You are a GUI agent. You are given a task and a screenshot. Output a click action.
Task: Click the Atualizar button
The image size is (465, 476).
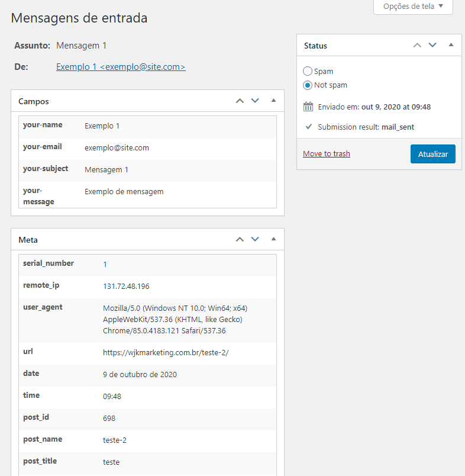click(x=432, y=154)
